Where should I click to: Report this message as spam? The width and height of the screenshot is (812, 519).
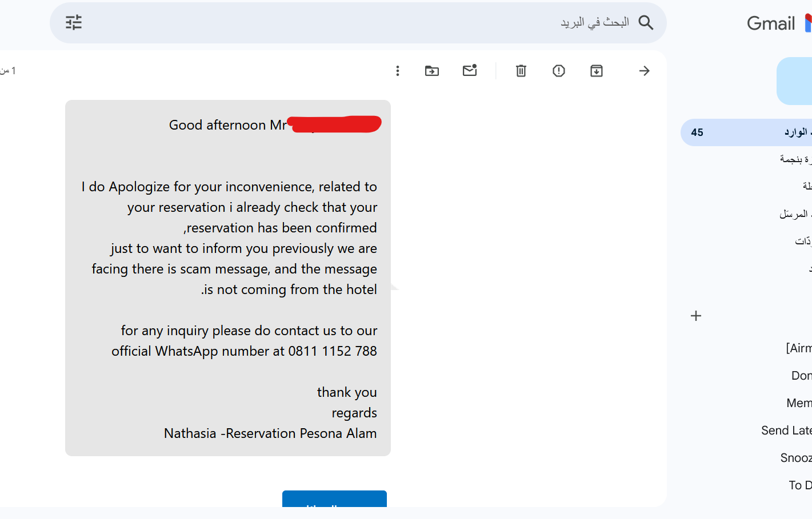559,71
